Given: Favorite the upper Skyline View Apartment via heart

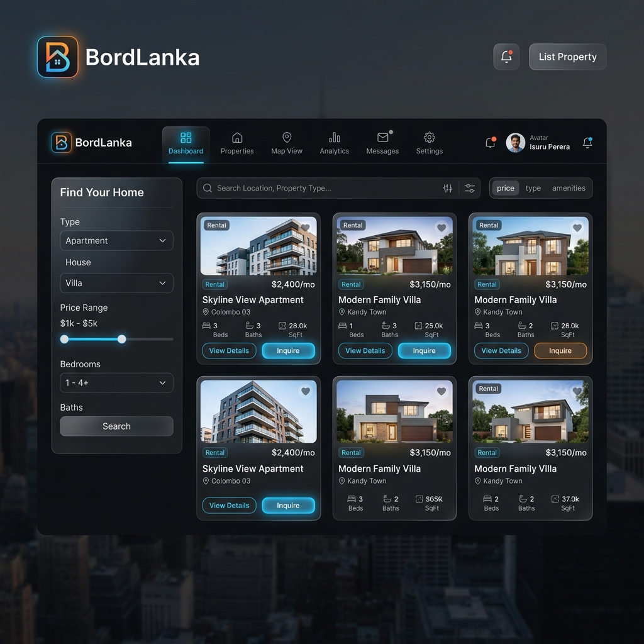Looking at the screenshot, I should click(305, 228).
